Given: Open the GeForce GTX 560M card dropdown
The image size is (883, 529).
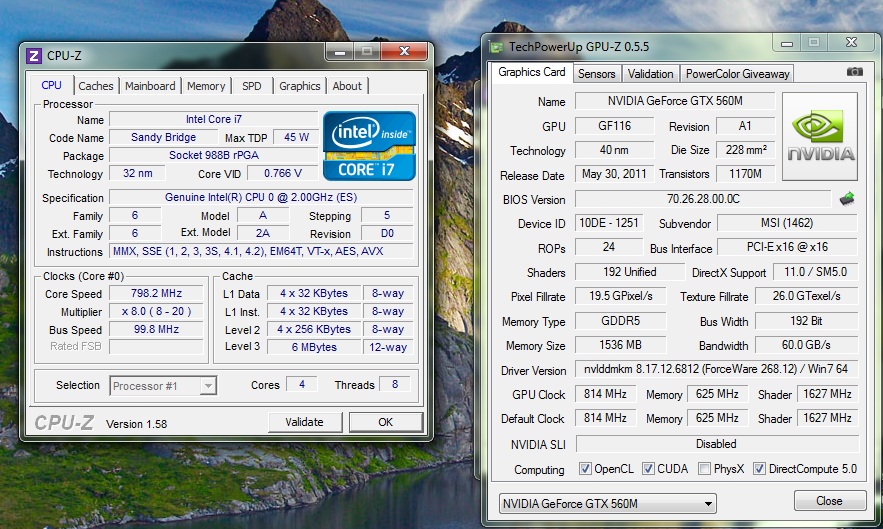Looking at the screenshot, I should point(608,503).
